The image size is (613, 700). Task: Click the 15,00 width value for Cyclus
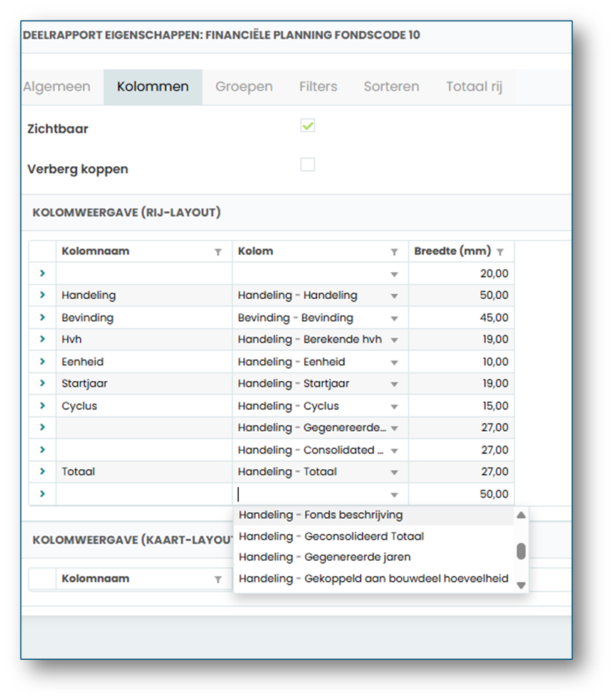(461, 406)
